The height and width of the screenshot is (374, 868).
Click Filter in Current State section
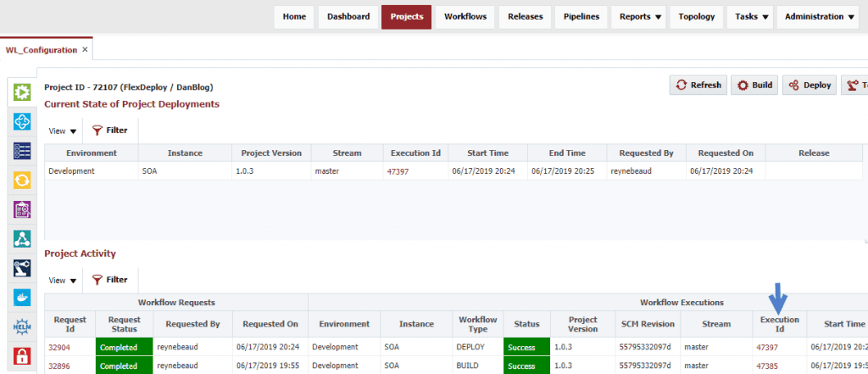109,131
